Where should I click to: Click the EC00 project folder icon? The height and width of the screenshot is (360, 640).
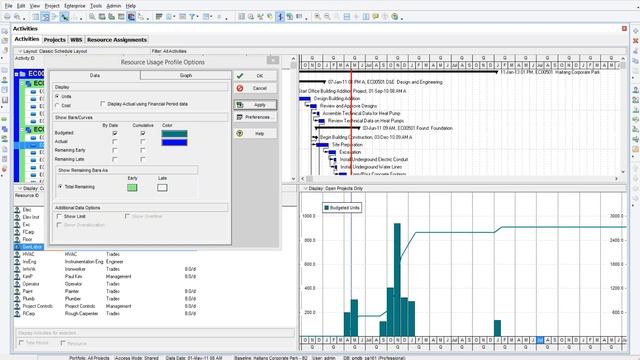click(x=23, y=74)
